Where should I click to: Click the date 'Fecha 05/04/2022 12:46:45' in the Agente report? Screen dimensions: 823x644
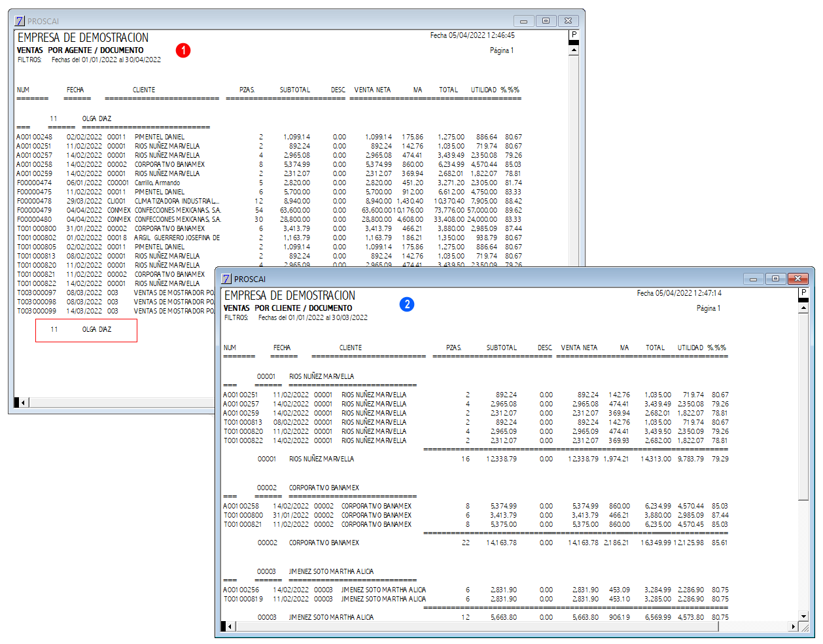click(x=472, y=35)
